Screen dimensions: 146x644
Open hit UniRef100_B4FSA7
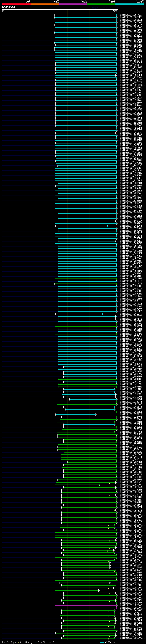(x=131, y=22)
